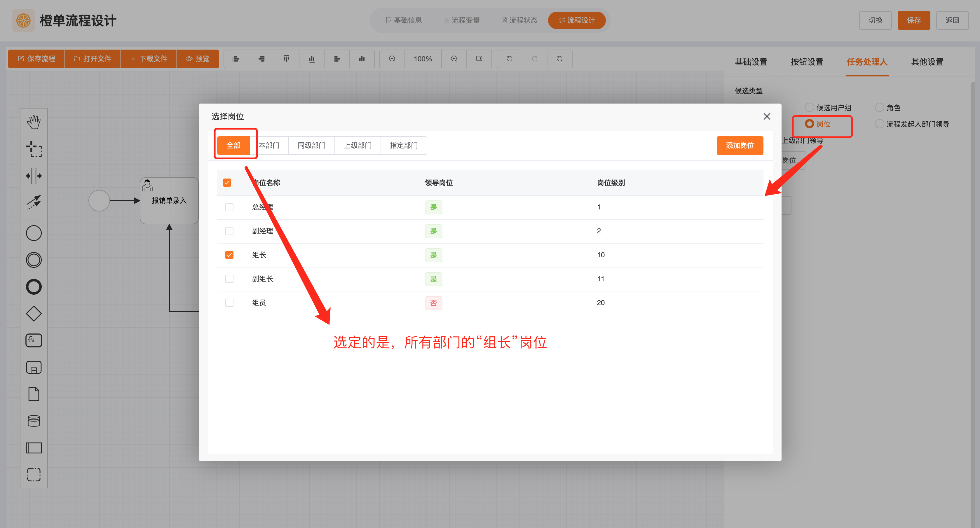This screenshot has height=528, width=980.
Task: Switch to 上级部门 department filter
Action: point(358,145)
